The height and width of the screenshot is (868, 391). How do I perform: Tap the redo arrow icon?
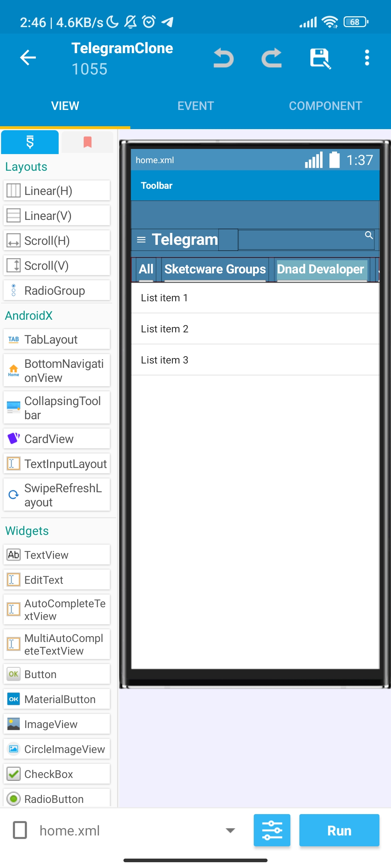coord(272,58)
